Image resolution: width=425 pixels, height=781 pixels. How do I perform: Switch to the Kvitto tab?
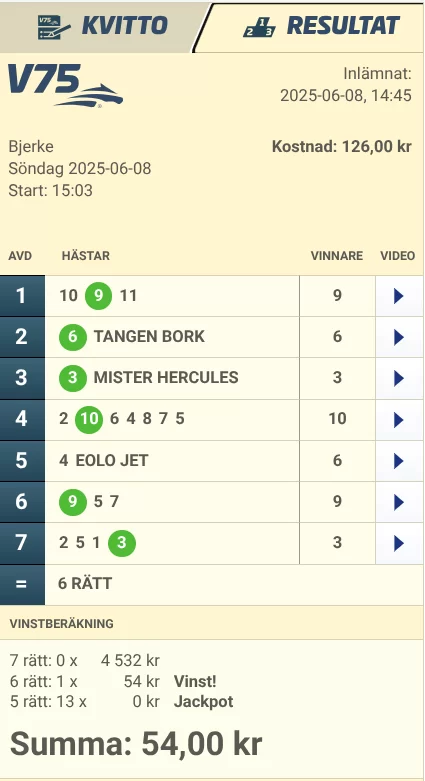[100, 26]
